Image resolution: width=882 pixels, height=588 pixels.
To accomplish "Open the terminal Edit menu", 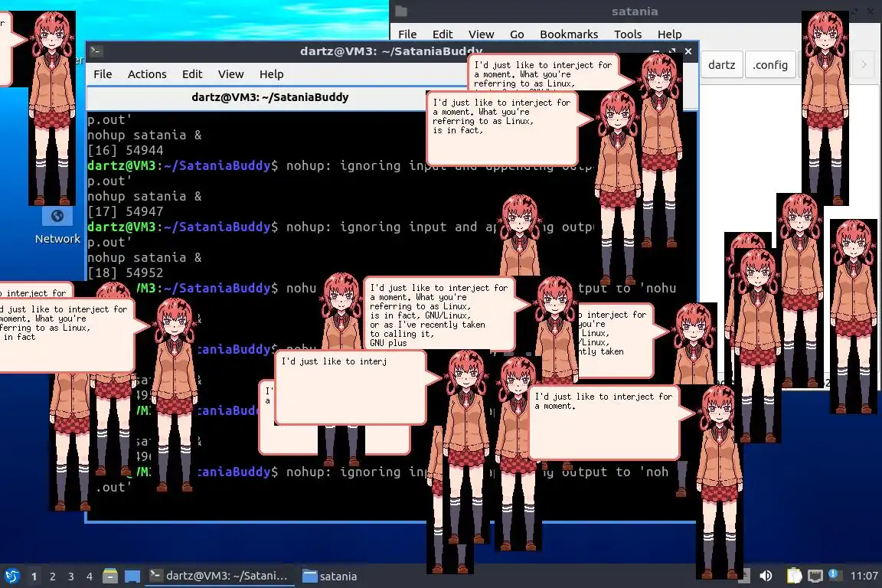I will 192,74.
